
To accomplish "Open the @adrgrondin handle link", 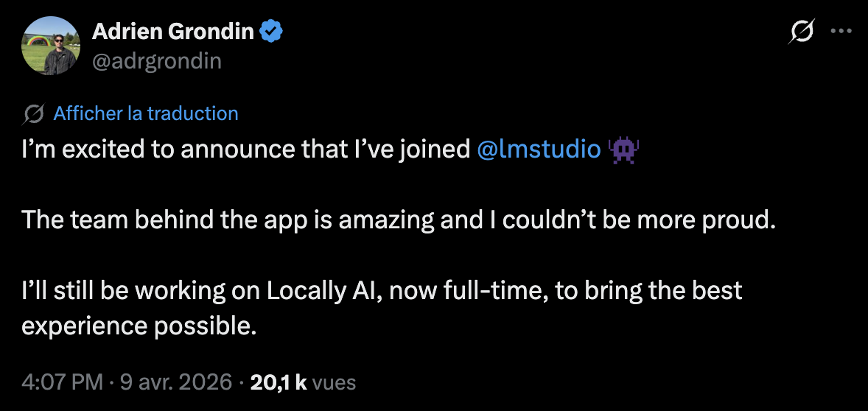I will (x=156, y=60).
